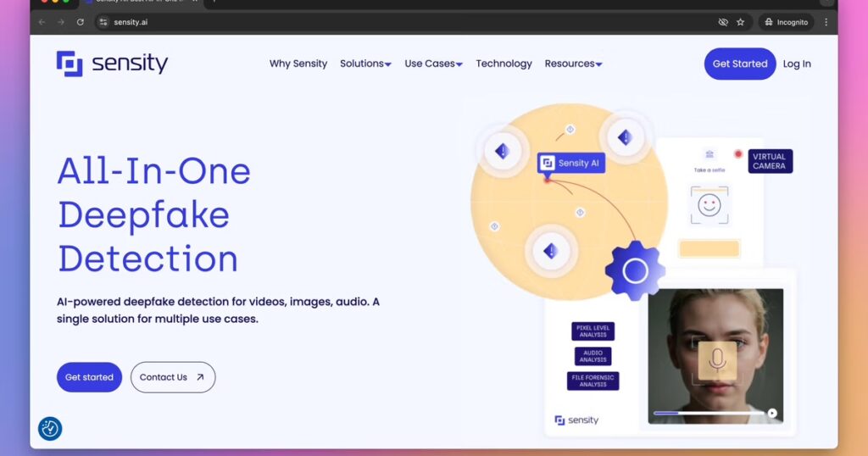Viewport: 868px width, 456px height.
Task: Open cookie preferences badge icon
Action: (50, 428)
